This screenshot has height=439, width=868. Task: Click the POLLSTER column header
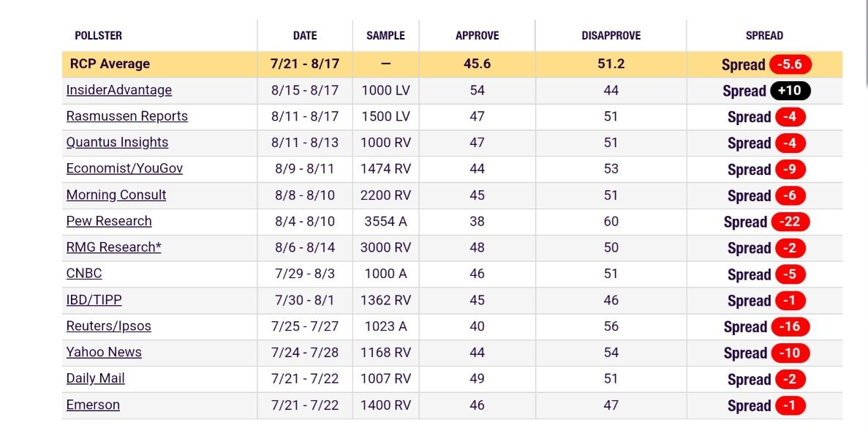pos(99,36)
